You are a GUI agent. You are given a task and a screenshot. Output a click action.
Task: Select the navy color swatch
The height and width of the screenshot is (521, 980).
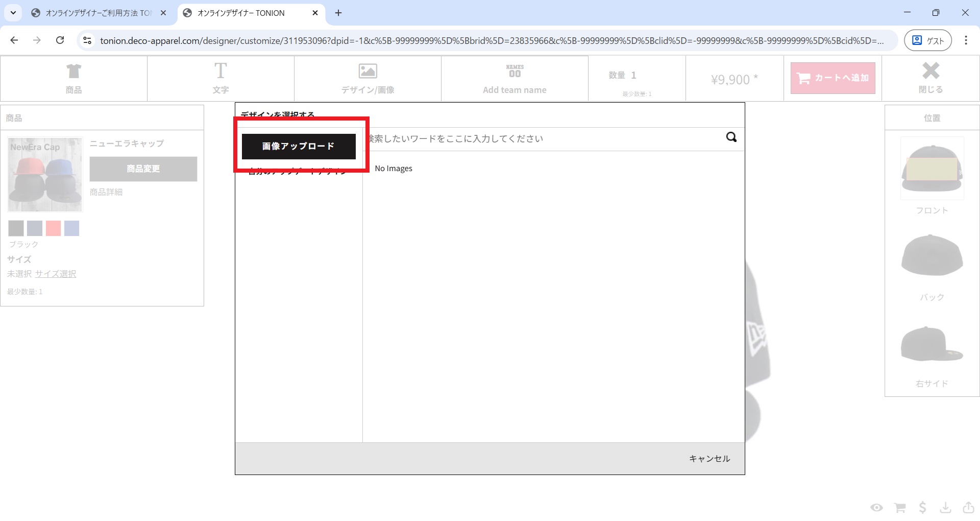35,228
